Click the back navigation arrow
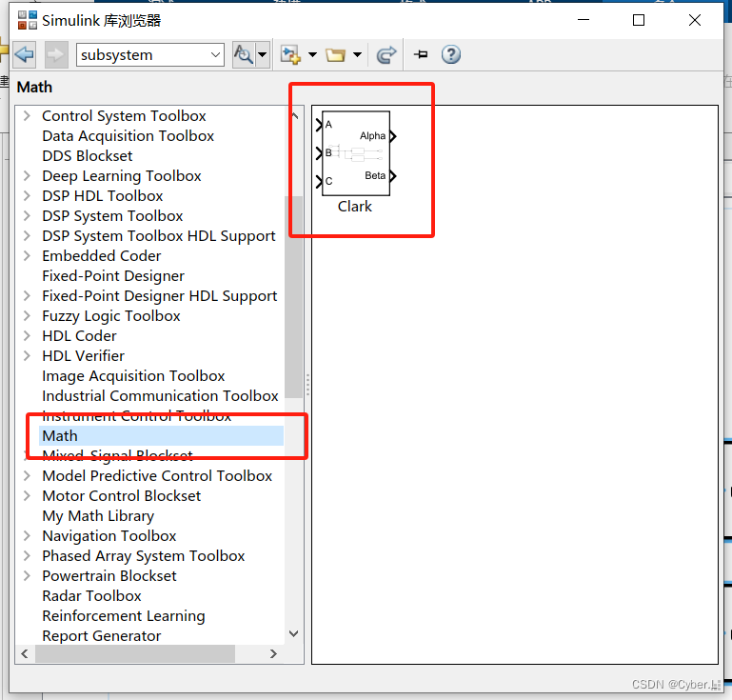This screenshot has height=700, width=732. click(x=25, y=54)
